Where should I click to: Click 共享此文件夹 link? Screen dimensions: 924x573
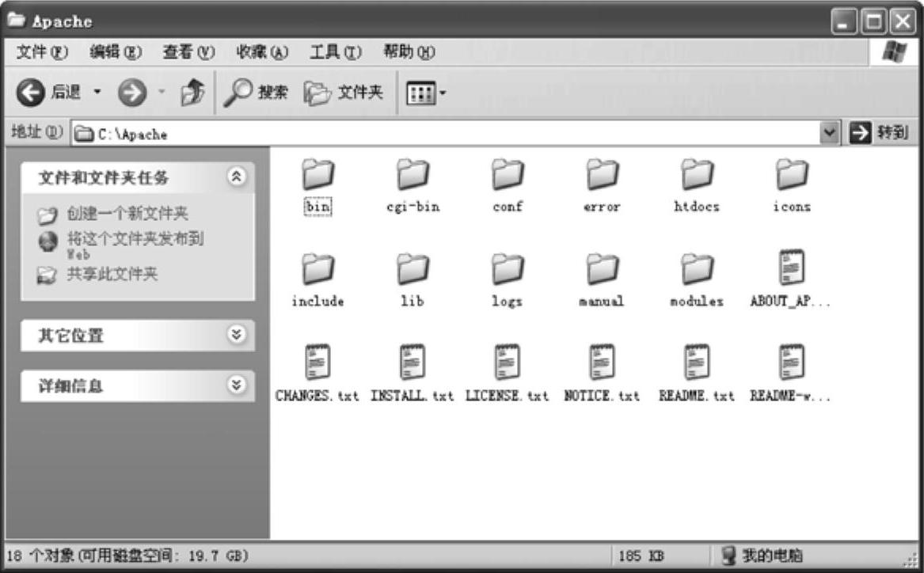coord(112,274)
